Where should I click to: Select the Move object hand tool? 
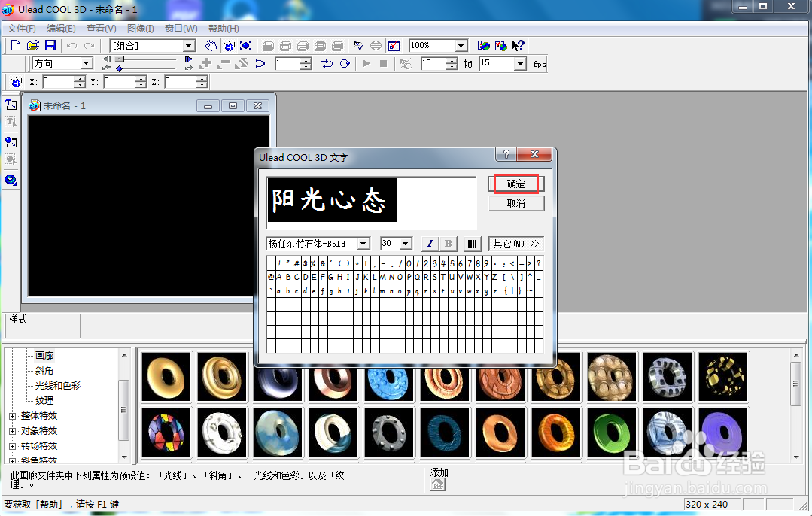tap(211, 46)
